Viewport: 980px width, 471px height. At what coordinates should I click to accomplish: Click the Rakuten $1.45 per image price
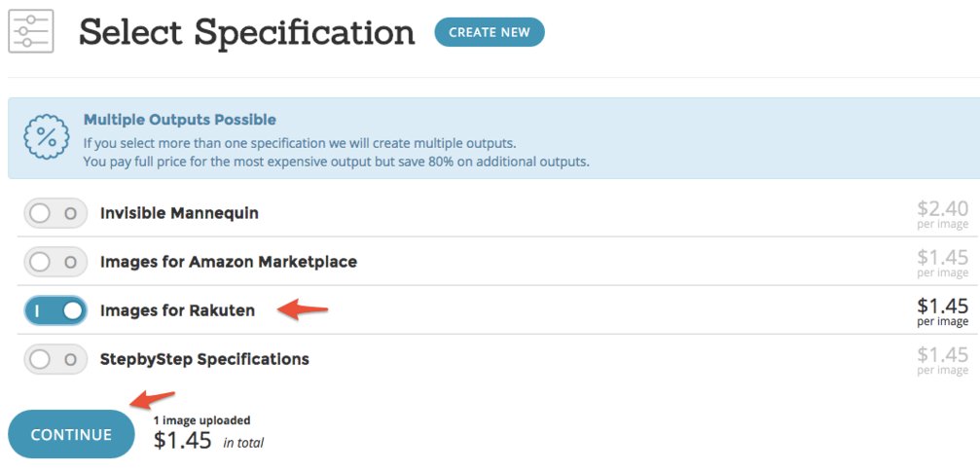click(942, 310)
